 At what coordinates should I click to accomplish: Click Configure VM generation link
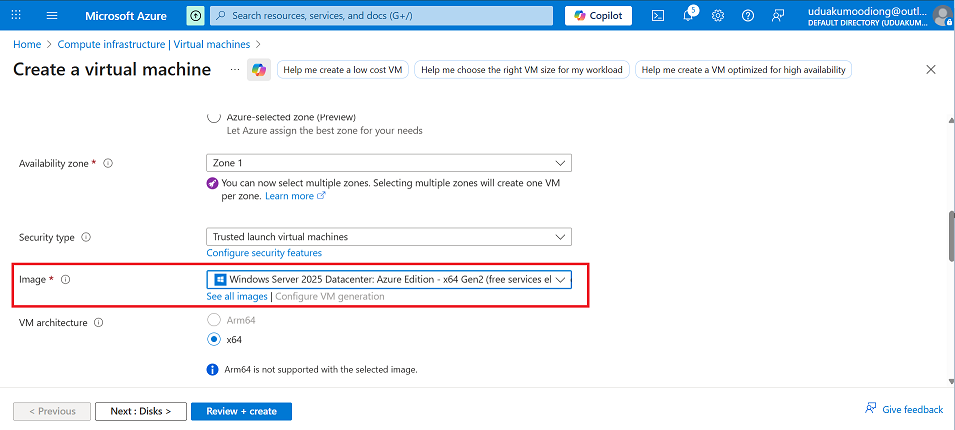(x=329, y=297)
